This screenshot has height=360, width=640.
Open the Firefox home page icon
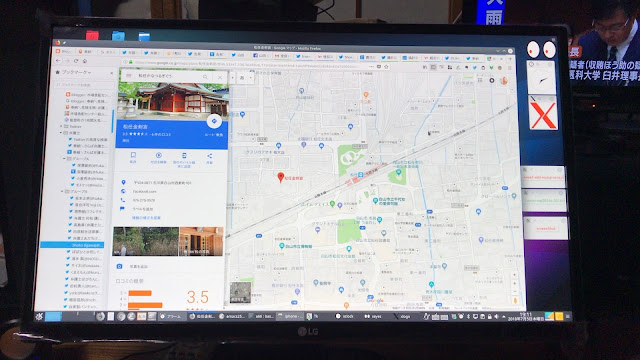[x=84, y=61]
